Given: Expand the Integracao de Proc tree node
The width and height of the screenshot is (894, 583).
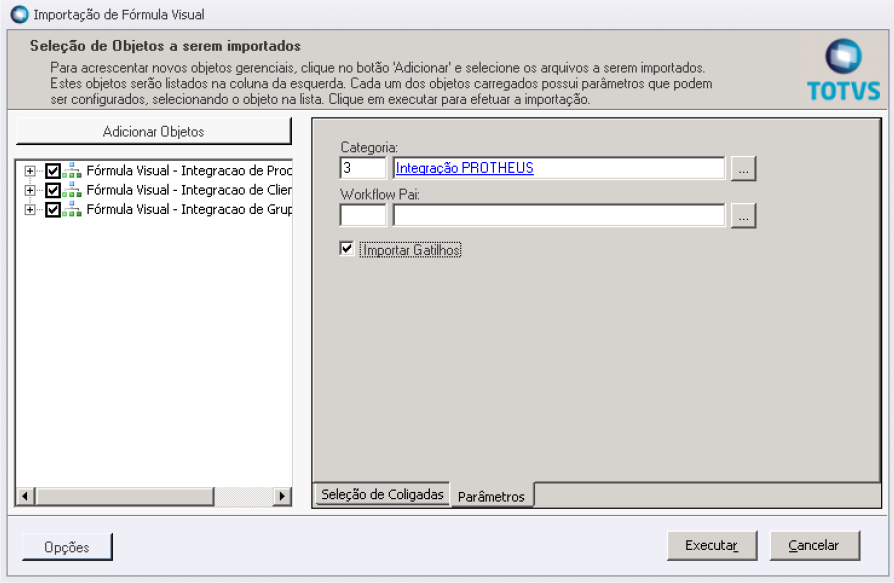Looking at the screenshot, I should point(30,170).
